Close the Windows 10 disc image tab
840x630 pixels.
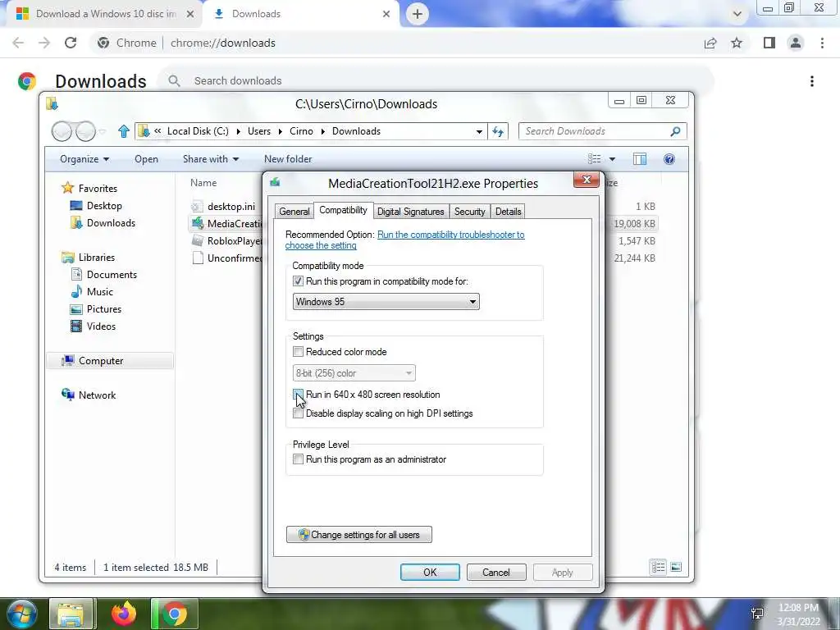tap(189, 14)
